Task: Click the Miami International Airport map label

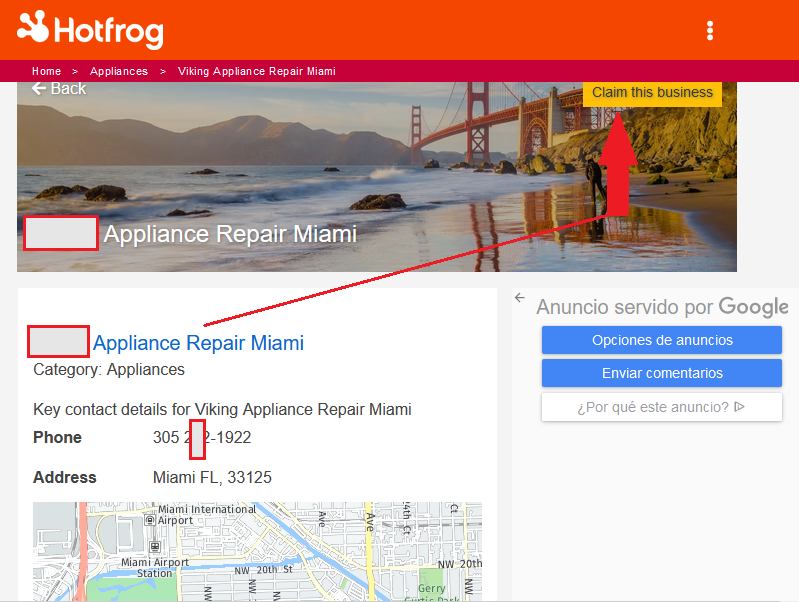Action: (x=206, y=515)
